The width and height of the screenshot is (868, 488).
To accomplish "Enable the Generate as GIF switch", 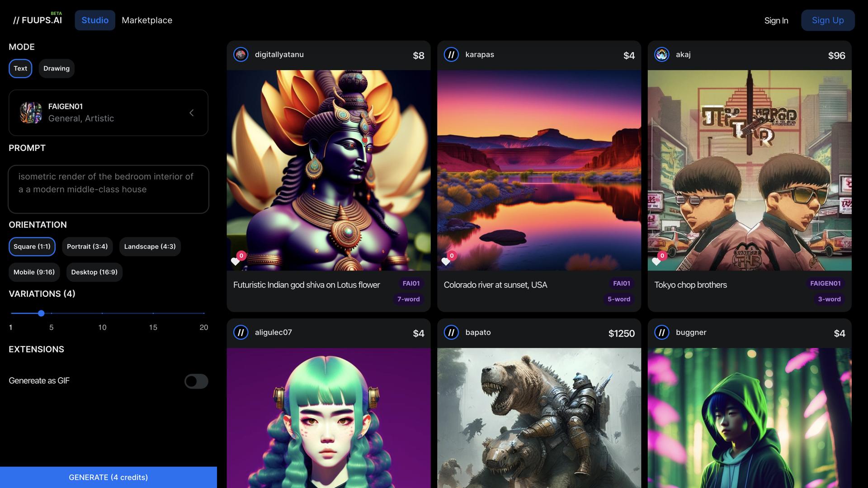I will point(196,381).
